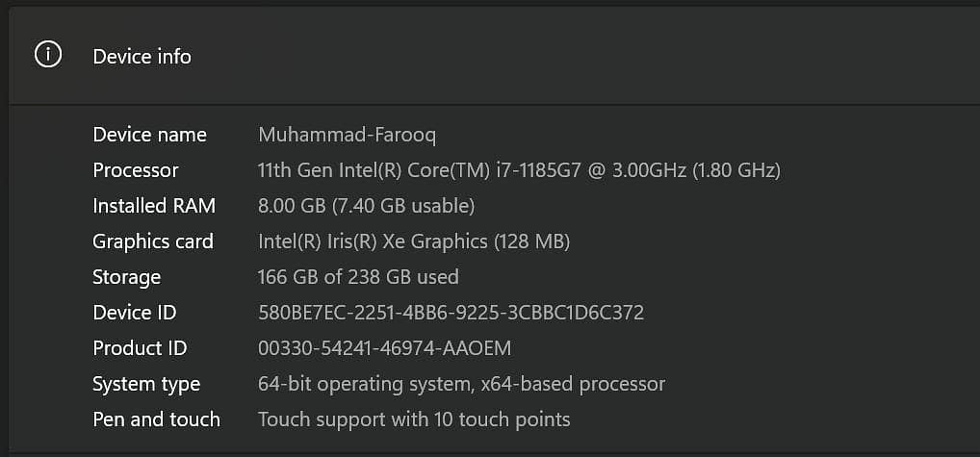Click the Storage label

127,277
